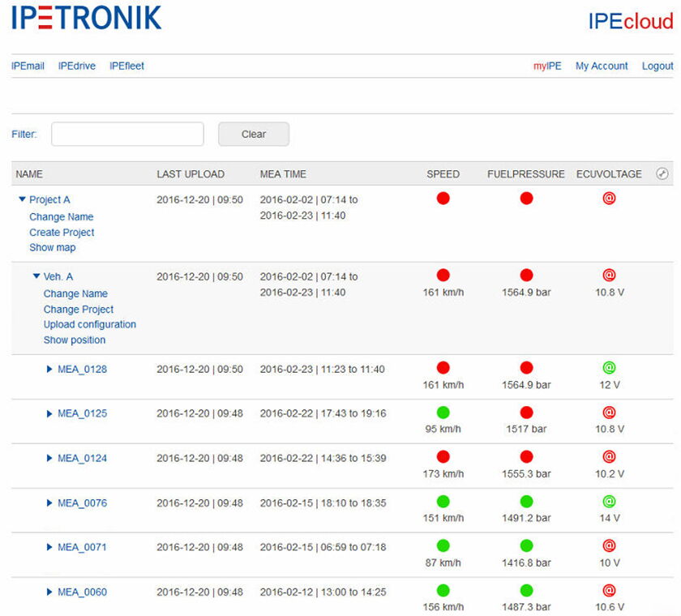Click red ECU voltage @ icon for MEA_0060
Viewport: 681px width, 616px height.
point(610,591)
